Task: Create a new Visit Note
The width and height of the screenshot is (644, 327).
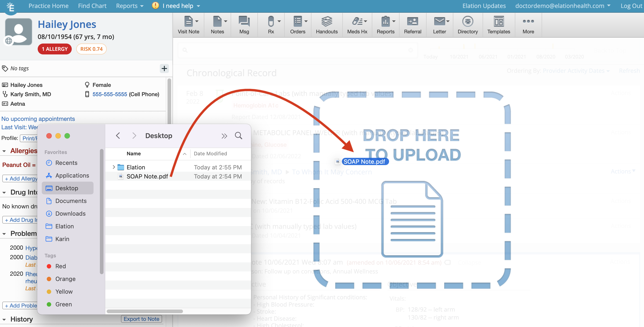Action: (188, 25)
